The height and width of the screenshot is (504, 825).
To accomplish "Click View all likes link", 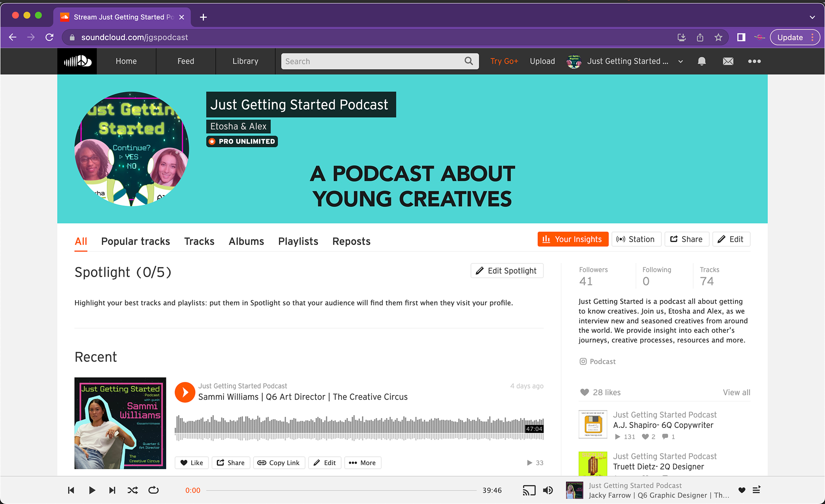I will click(x=736, y=392).
